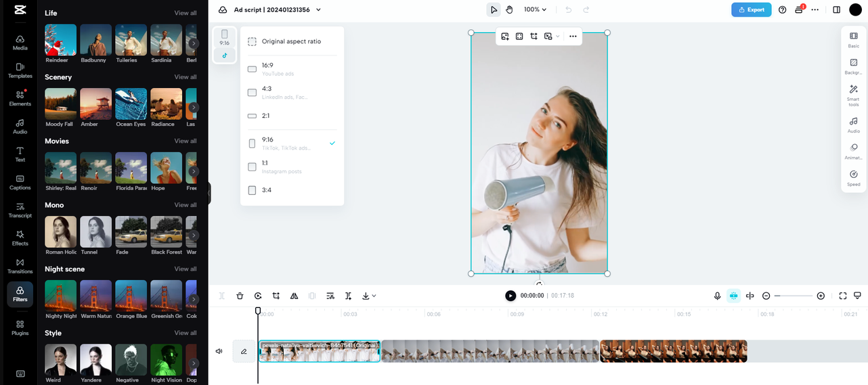View all Scenery filters
This screenshot has width=868, height=385.
186,77
